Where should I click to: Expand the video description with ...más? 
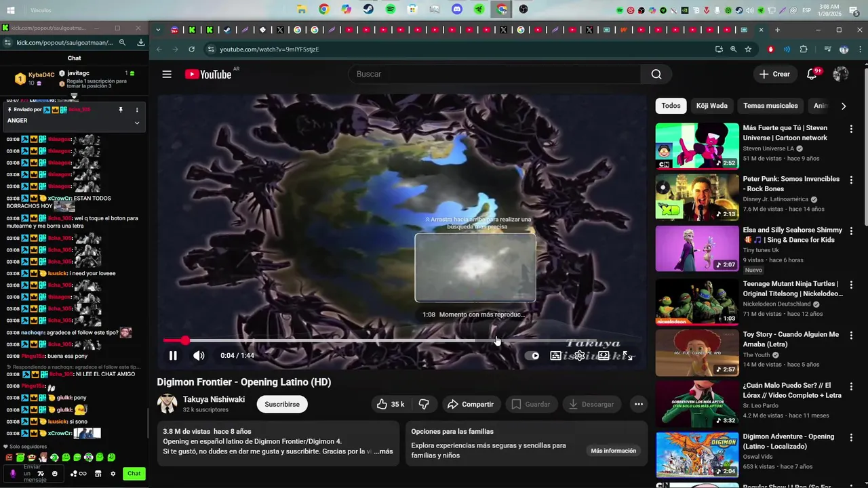[382, 451]
